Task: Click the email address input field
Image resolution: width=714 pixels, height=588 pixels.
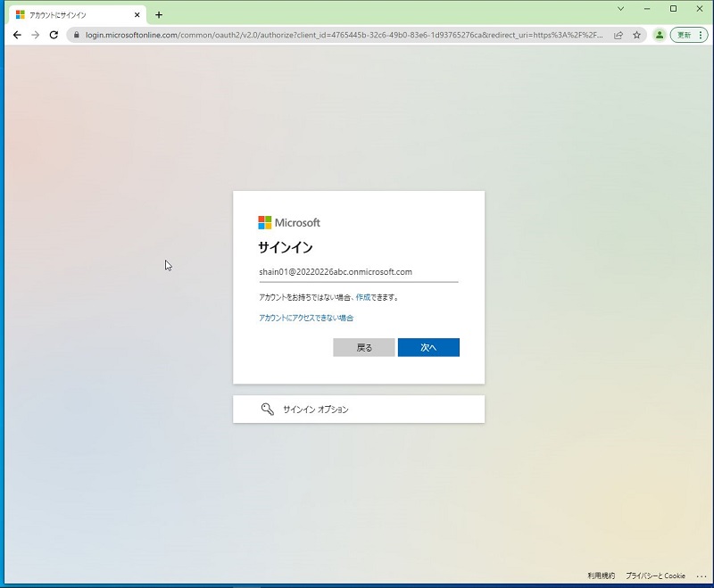Action: 359,272
